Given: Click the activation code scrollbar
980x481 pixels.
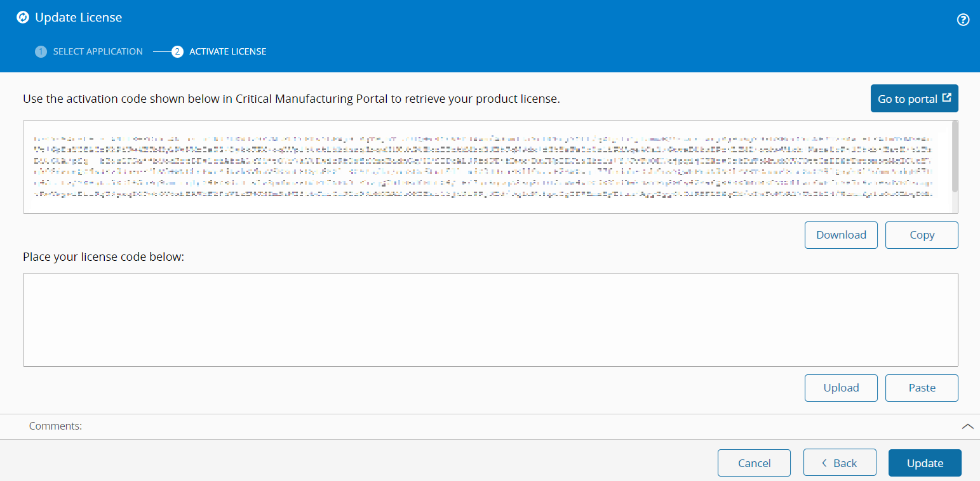Looking at the screenshot, I should click(955, 156).
